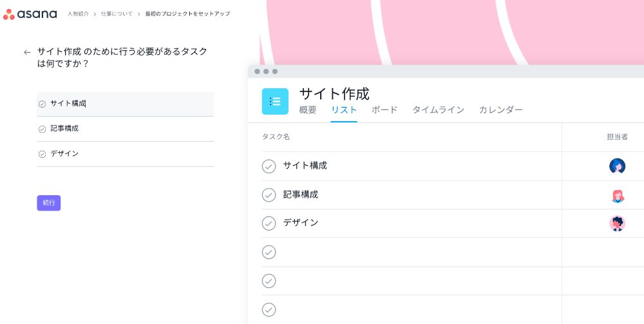Click the blue list project icon
The image size is (644, 324).
click(275, 101)
